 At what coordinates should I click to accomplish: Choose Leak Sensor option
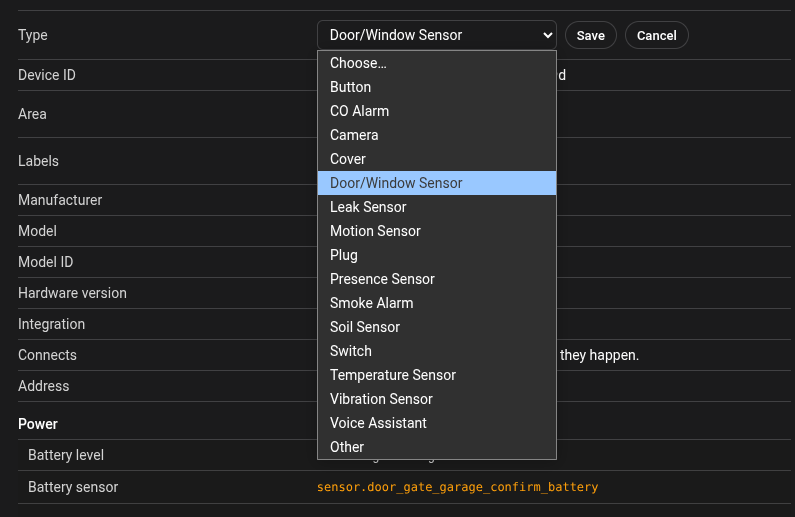tap(437, 207)
